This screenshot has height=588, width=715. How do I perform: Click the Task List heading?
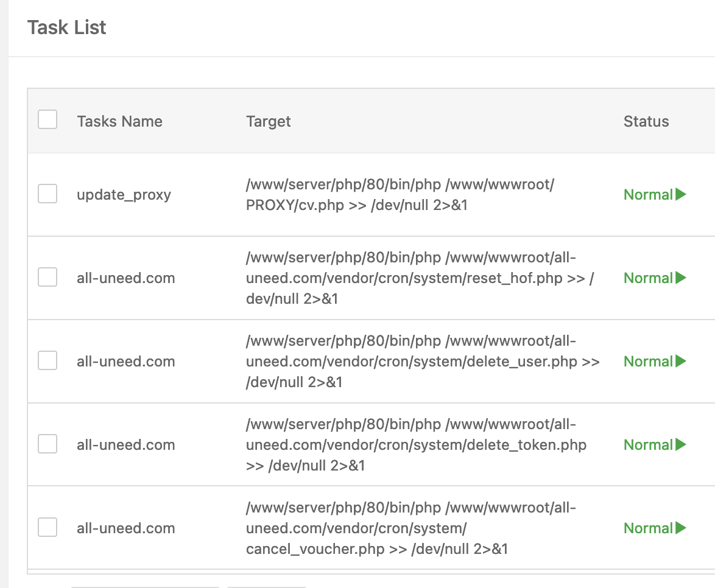coord(67,27)
